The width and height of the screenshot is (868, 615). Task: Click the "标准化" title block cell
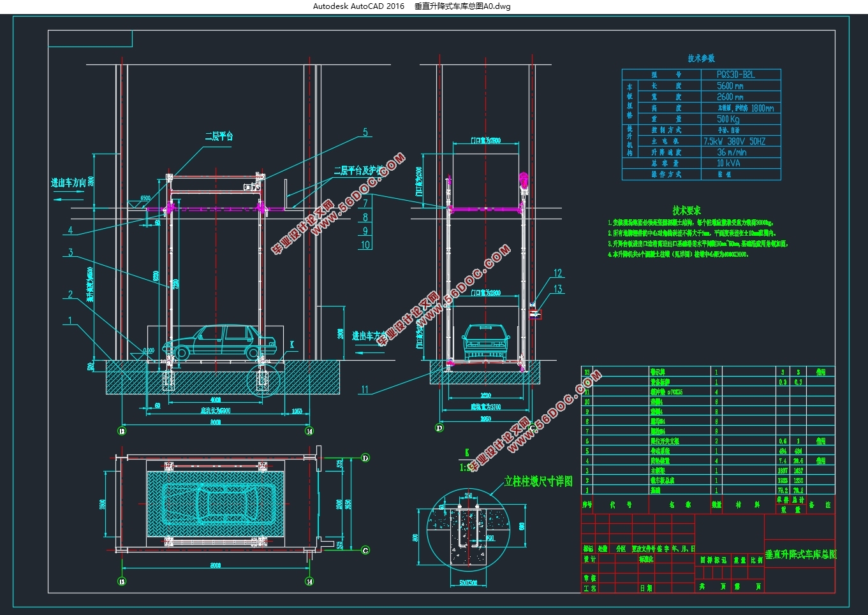(646, 559)
